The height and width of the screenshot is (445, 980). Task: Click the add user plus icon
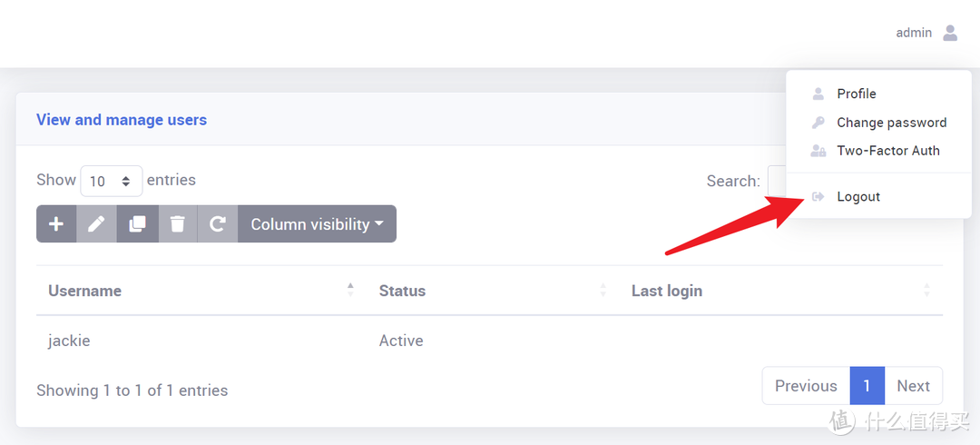click(56, 224)
